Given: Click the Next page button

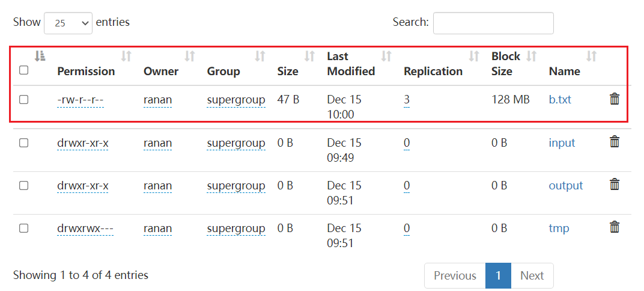Looking at the screenshot, I should [532, 275].
